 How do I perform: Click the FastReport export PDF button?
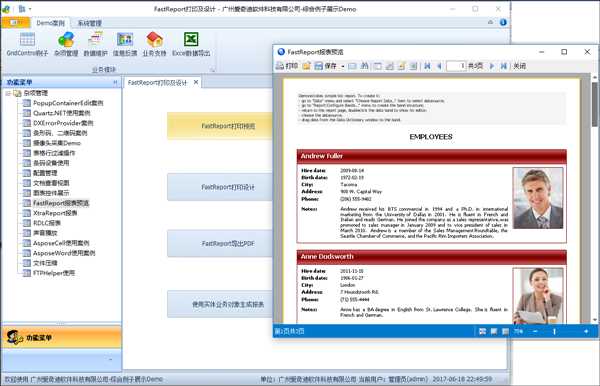click(220, 243)
